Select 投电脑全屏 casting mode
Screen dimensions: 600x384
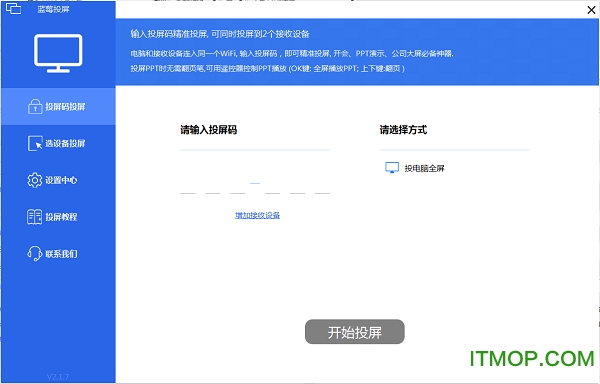415,168
